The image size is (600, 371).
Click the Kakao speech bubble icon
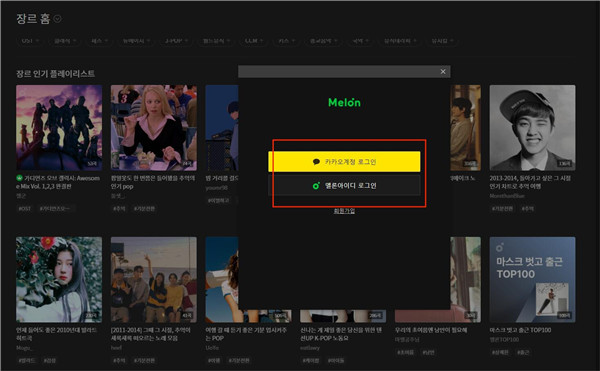click(x=316, y=162)
